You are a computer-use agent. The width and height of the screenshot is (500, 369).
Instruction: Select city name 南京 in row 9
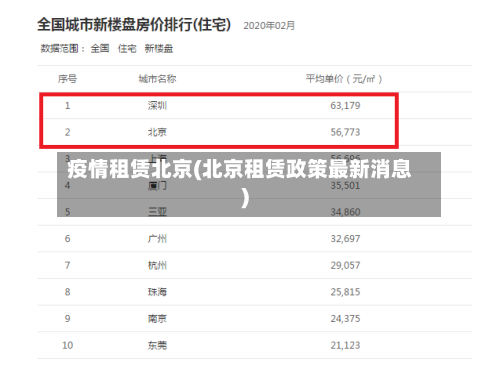157,319
